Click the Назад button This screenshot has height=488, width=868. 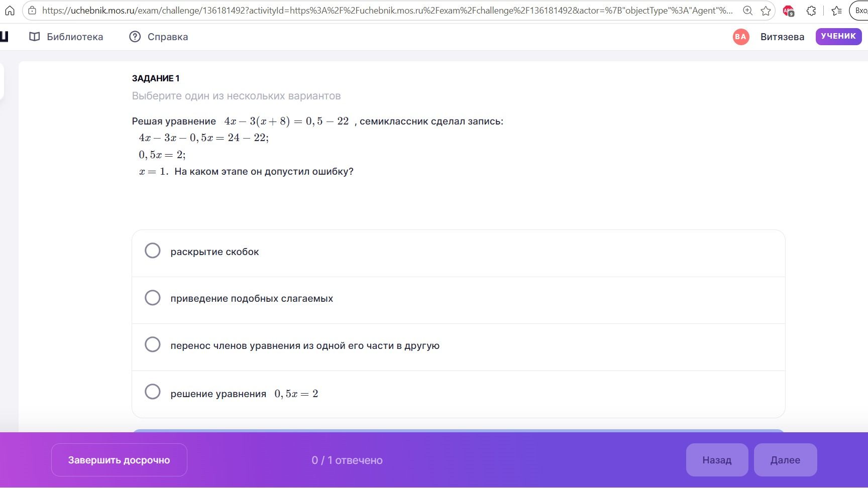pos(717,460)
